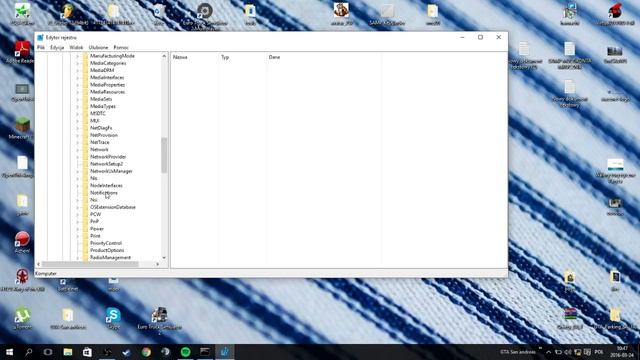Open the Edycja menu
640x360 pixels.
[57, 47]
